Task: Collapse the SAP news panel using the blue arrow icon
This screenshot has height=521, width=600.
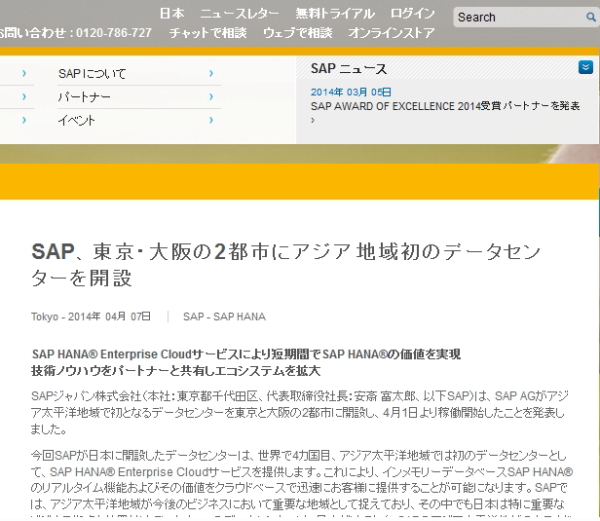Action: click(585, 67)
